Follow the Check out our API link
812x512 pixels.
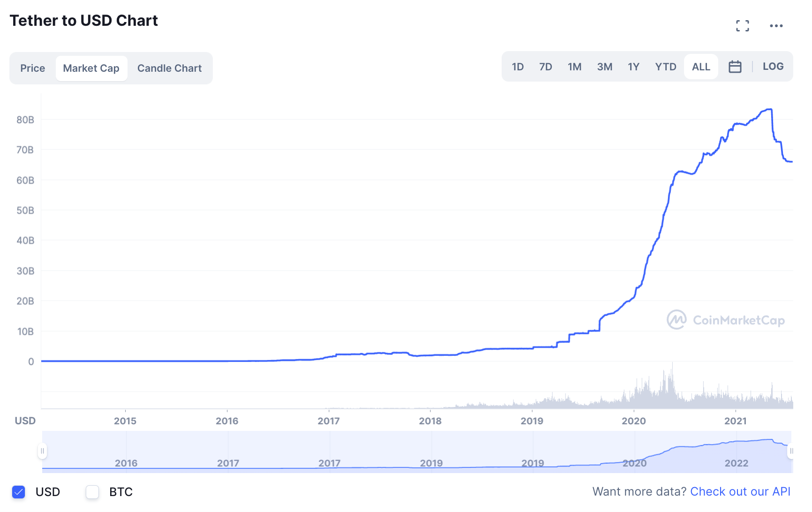(740, 491)
